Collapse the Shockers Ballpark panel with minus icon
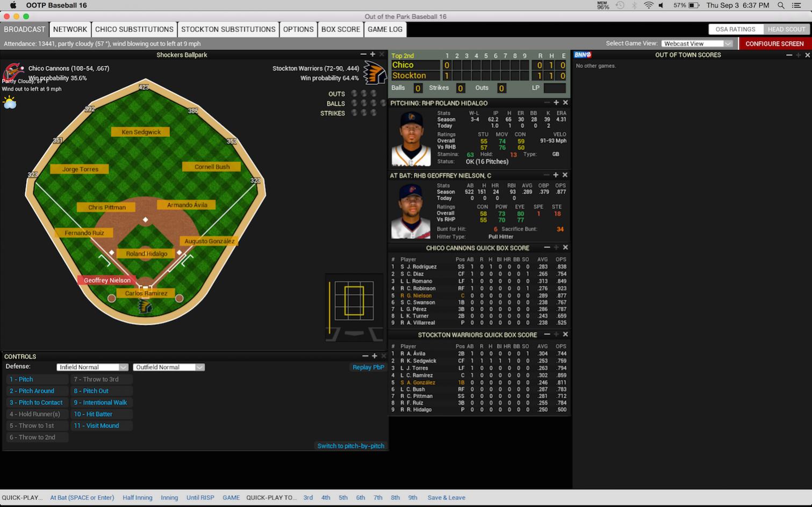This screenshot has height=507, width=812. (x=364, y=54)
